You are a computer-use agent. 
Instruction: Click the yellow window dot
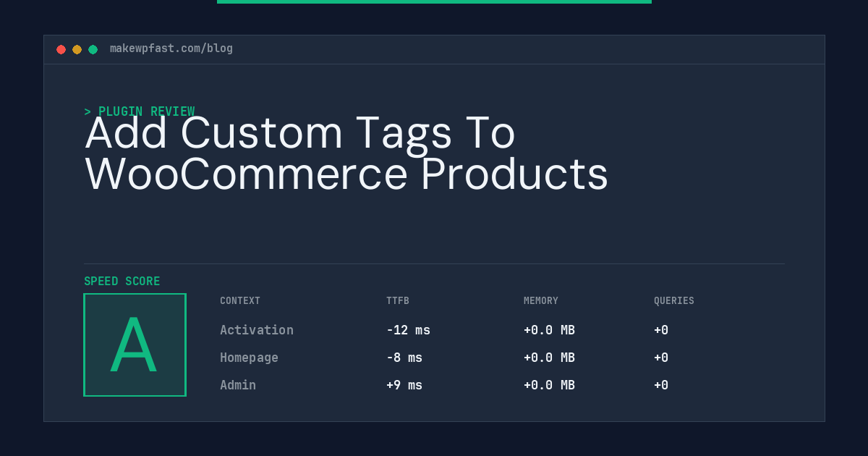pyautogui.click(x=77, y=49)
